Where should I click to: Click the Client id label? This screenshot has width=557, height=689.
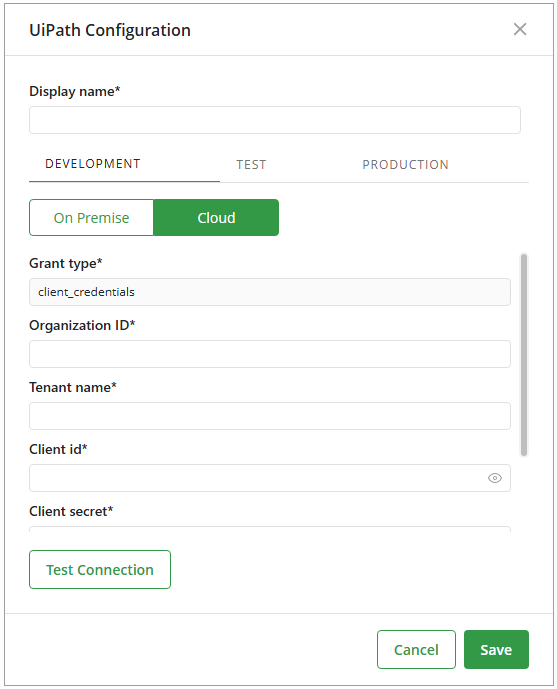click(x=58, y=449)
